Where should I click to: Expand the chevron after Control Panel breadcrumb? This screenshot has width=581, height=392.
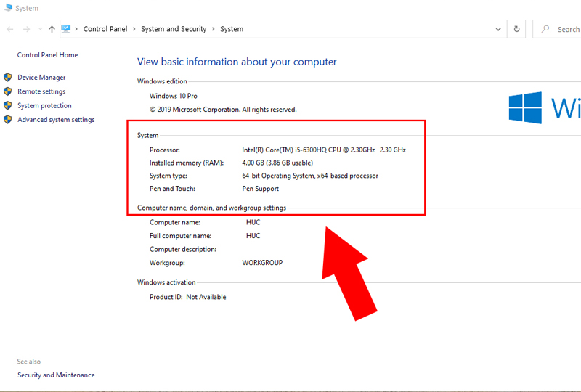tap(134, 29)
